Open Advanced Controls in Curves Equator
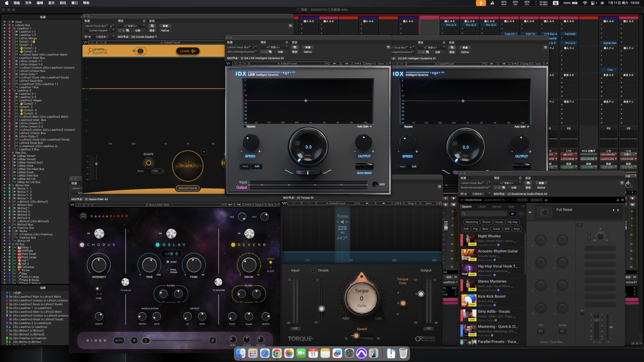 tap(188, 188)
